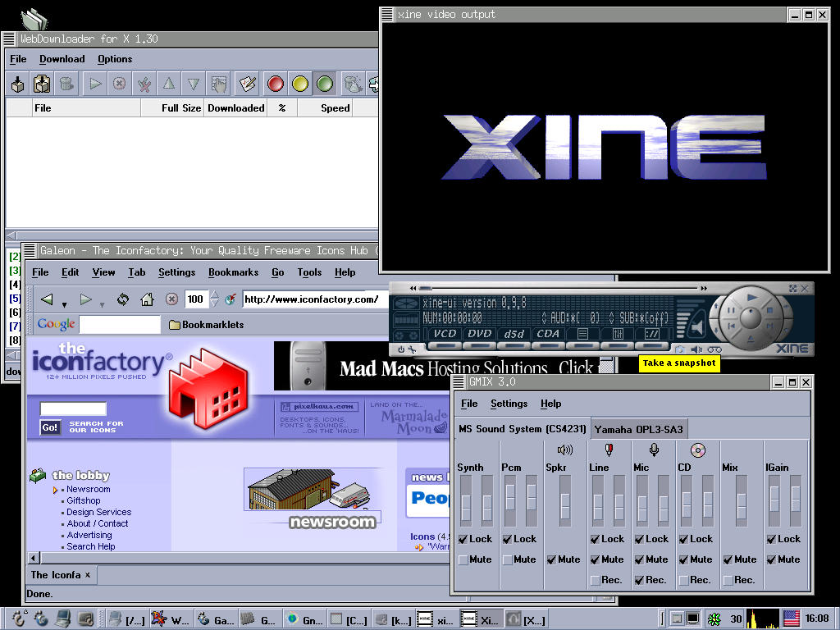
Task: Click the red speed limit light
Action: 276,84
